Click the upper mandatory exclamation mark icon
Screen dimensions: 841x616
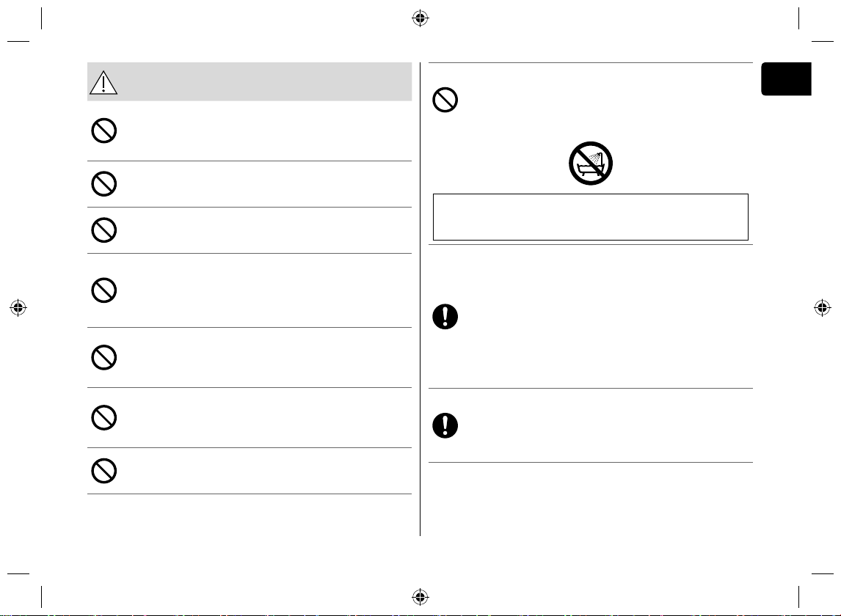pos(445,316)
